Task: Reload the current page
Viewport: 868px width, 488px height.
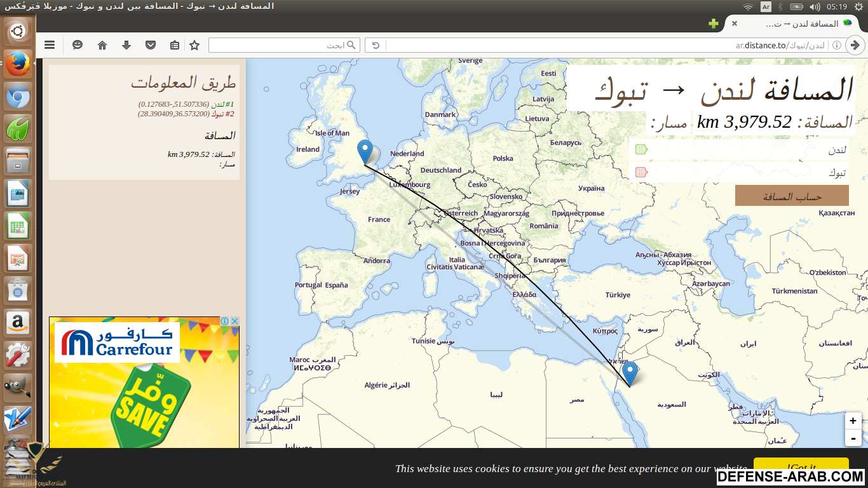Action: pos(375,45)
